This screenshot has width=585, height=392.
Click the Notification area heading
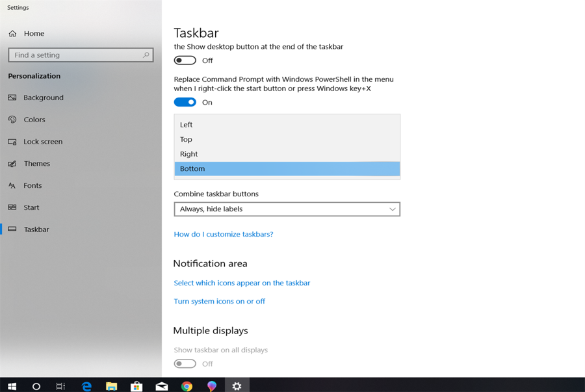tap(210, 264)
